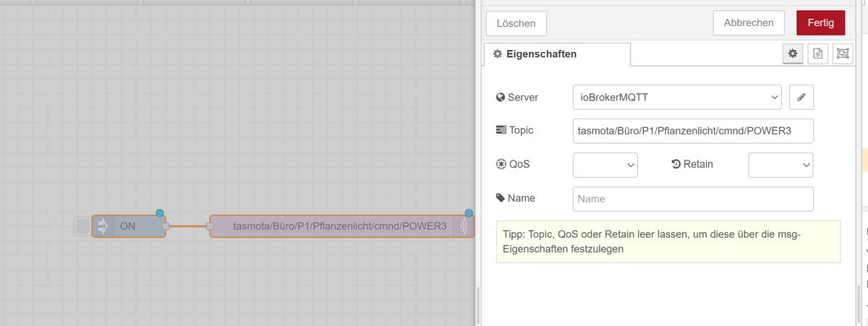Click the edit panel's left resize handle
This screenshot has height=326, width=868.
477,304
